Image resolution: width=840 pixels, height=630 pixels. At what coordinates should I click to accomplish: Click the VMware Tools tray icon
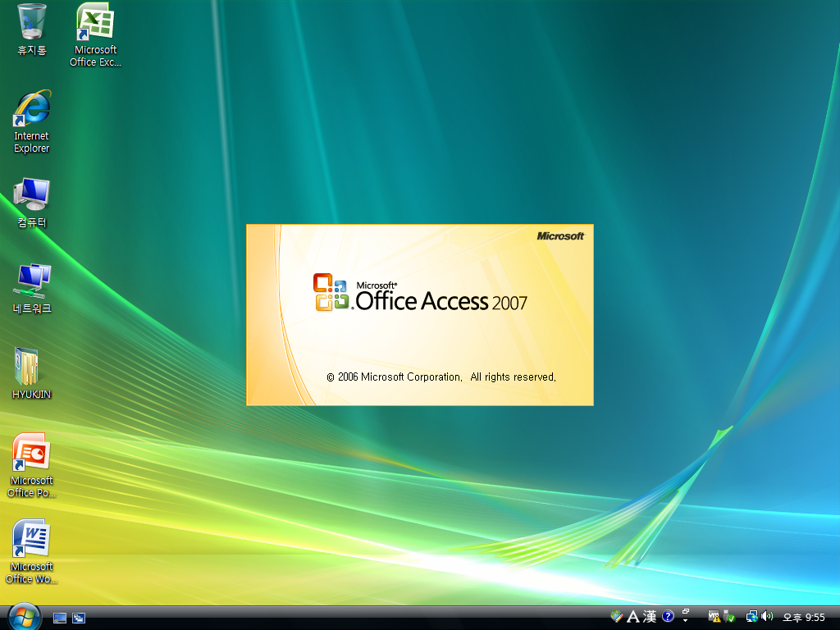click(x=714, y=617)
